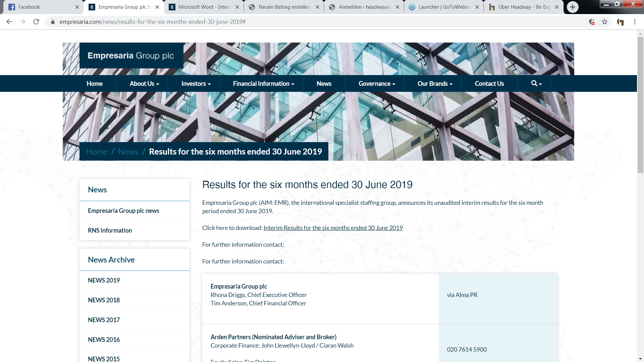This screenshot has height=362, width=644.
Task: Open the Chrome three-dot menu
Action: (x=635, y=22)
